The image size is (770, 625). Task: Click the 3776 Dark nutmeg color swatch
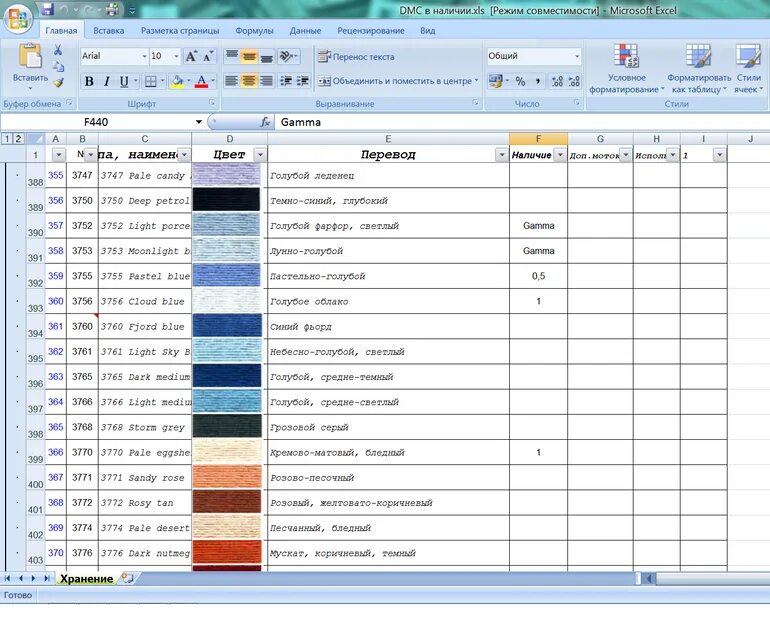click(226, 552)
